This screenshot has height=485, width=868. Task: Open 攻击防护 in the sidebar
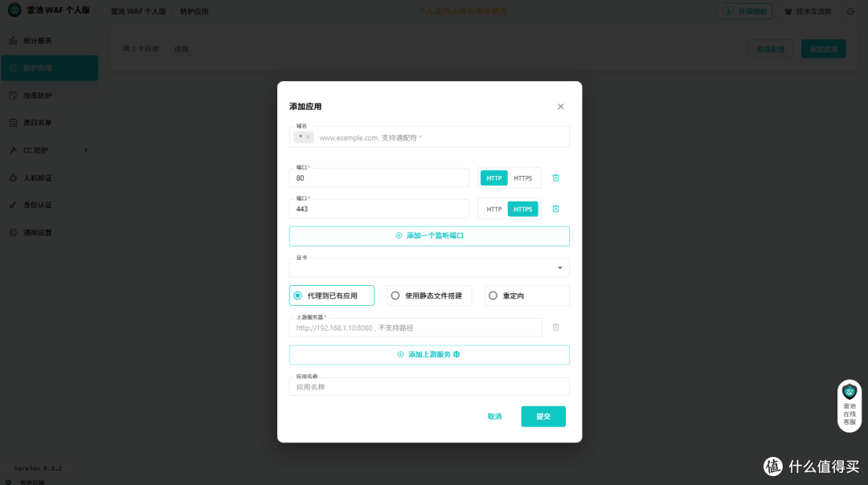point(49,96)
